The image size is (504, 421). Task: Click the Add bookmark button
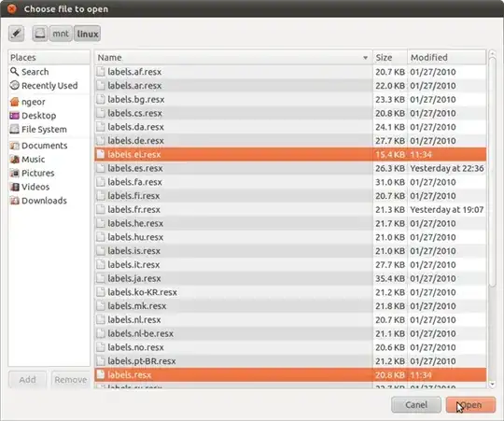(x=28, y=380)
